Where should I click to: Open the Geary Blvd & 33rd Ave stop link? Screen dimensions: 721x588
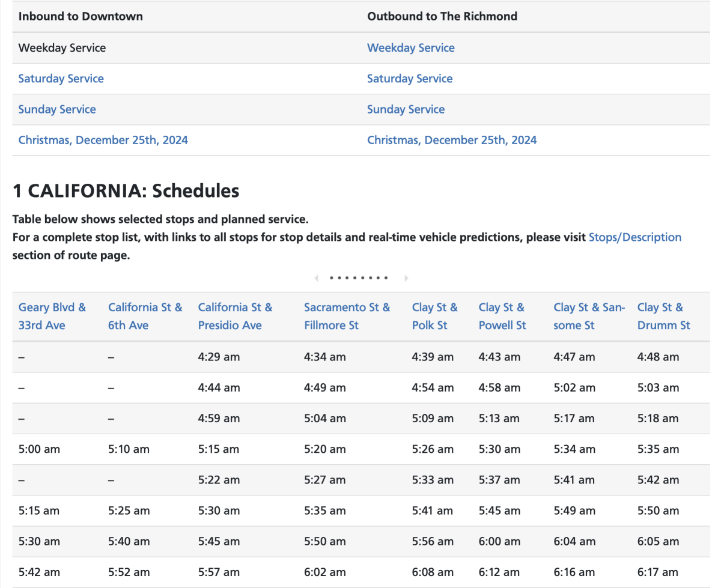52,316
